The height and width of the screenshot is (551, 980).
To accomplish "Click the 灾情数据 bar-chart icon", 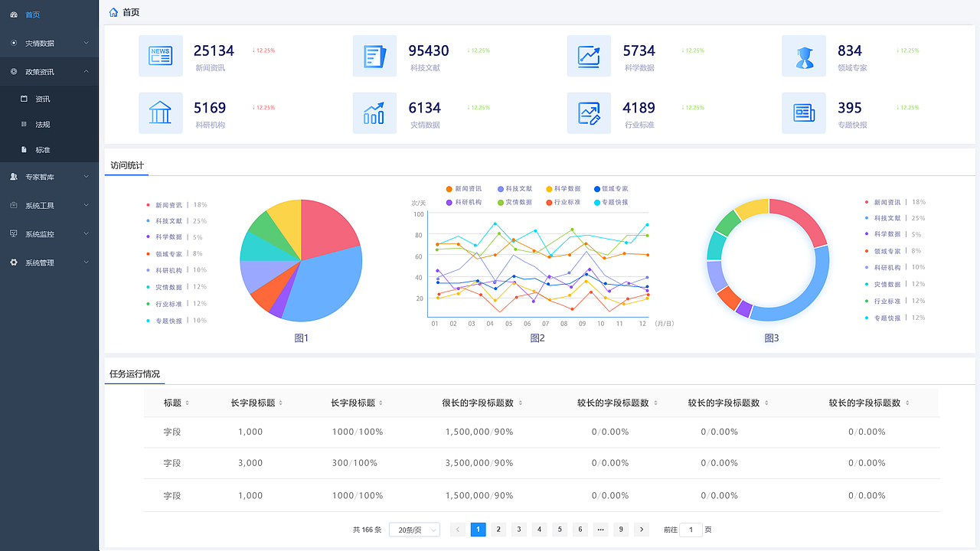I will (x=374, y=113).
